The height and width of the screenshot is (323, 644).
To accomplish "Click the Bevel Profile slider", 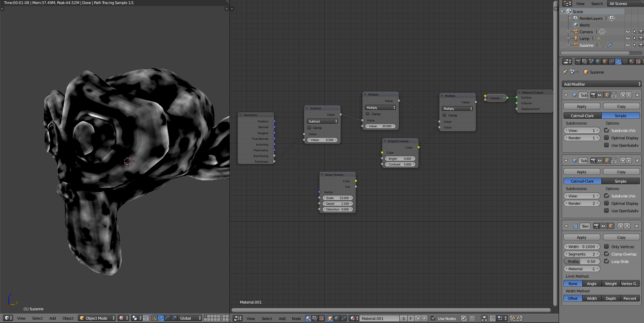I will [582, 261].
